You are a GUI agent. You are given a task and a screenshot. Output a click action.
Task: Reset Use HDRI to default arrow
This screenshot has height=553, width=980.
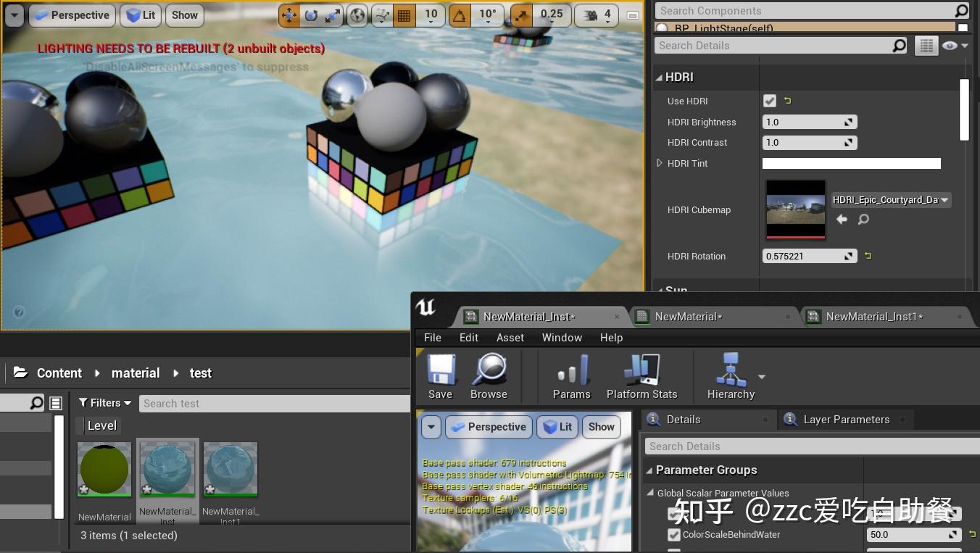[787, 101]
